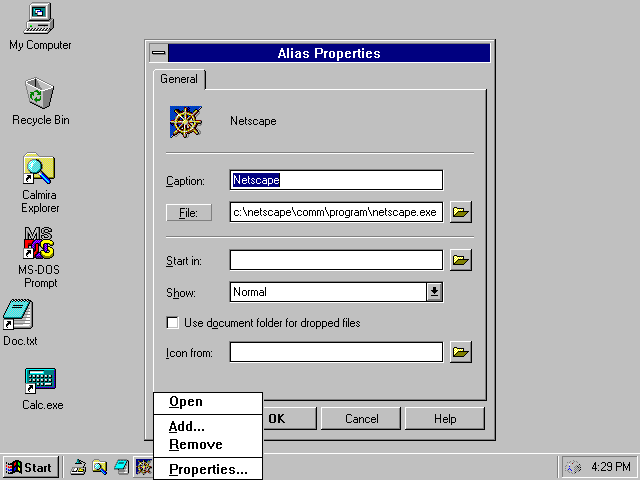640x480 pixels.
Task: Click the Start in input field
Action: [x=336, y=260]
